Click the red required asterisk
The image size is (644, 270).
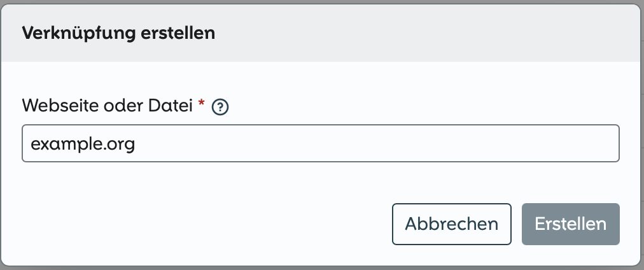[202, 104]
